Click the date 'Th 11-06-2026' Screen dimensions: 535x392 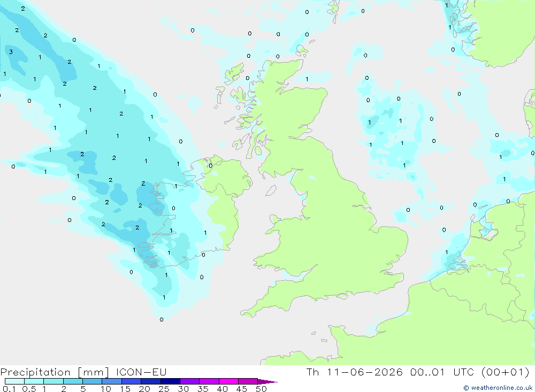coord(355,372)
